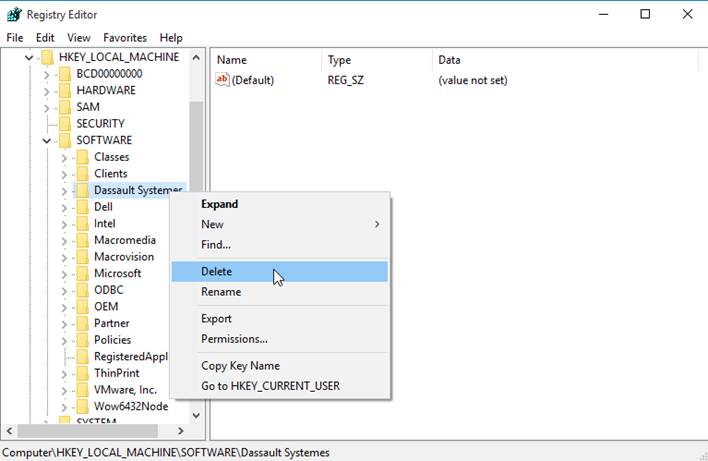
Task: Click the HKEY_LOCAL_MACHINE folder icon
Action: point(47,57)
